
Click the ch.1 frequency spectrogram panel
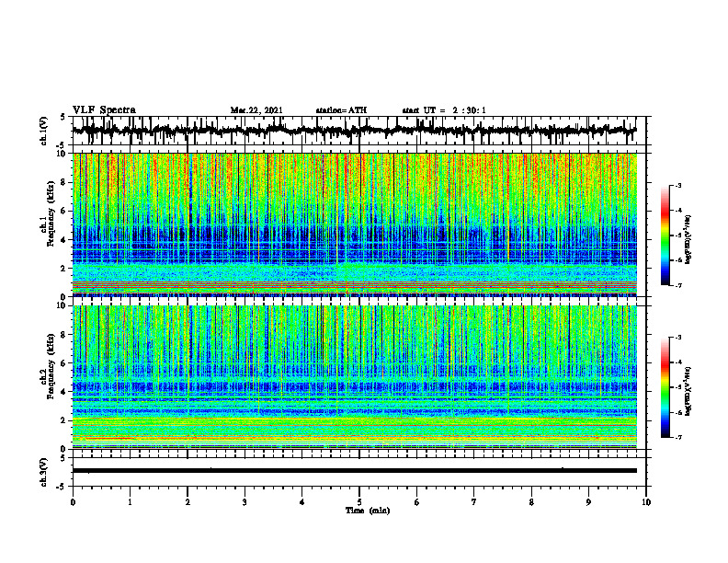click(355, 224)
